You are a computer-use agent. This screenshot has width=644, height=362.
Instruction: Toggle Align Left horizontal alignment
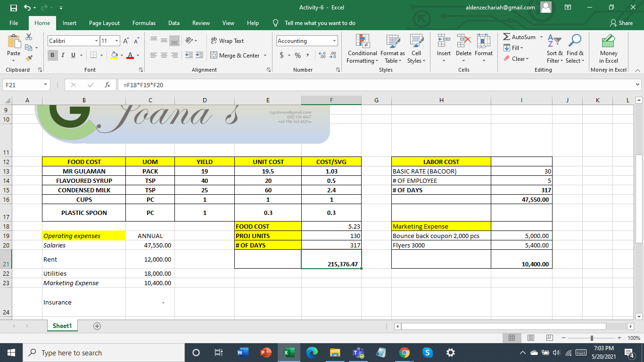[154, 55]
